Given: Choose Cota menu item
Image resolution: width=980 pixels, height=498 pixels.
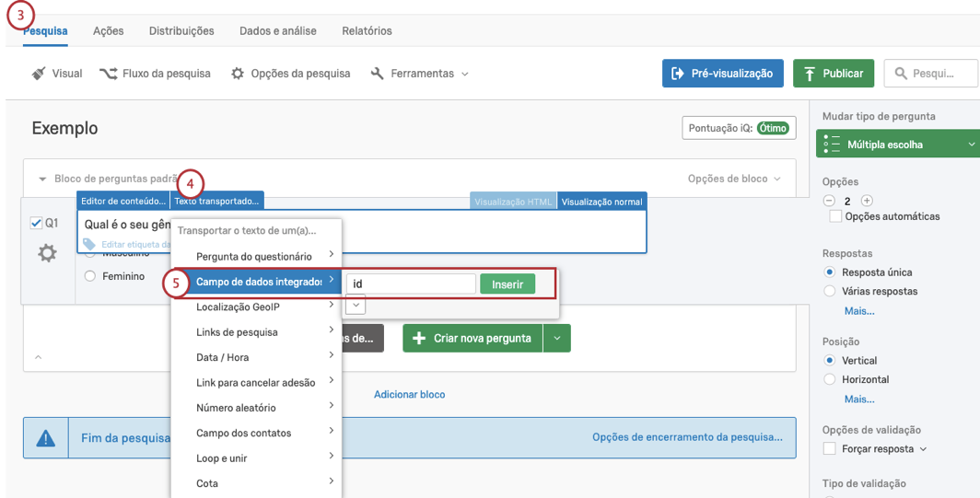Looking at the screenshot, I should 256,483.
